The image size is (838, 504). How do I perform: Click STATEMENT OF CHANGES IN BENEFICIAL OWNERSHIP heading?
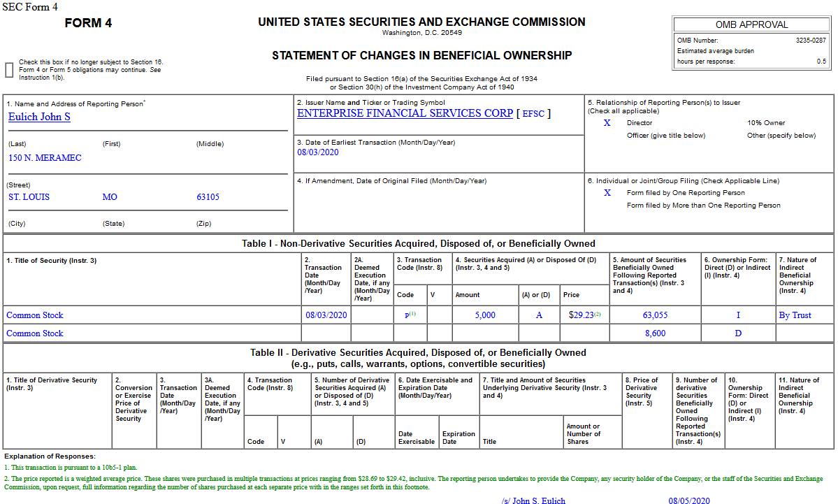point(421,56)
